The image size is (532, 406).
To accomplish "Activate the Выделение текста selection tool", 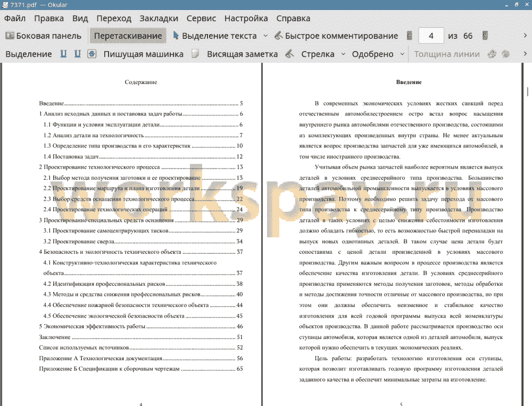I will point(215,36).
